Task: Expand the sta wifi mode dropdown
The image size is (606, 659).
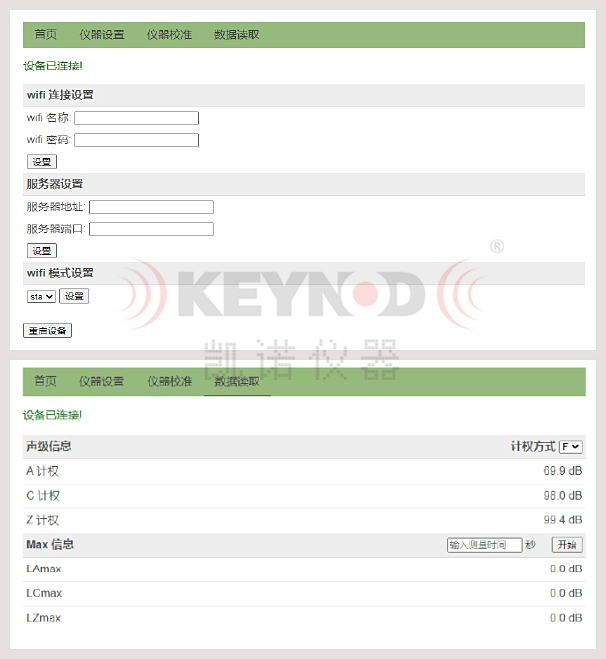Action: point(41,296)
